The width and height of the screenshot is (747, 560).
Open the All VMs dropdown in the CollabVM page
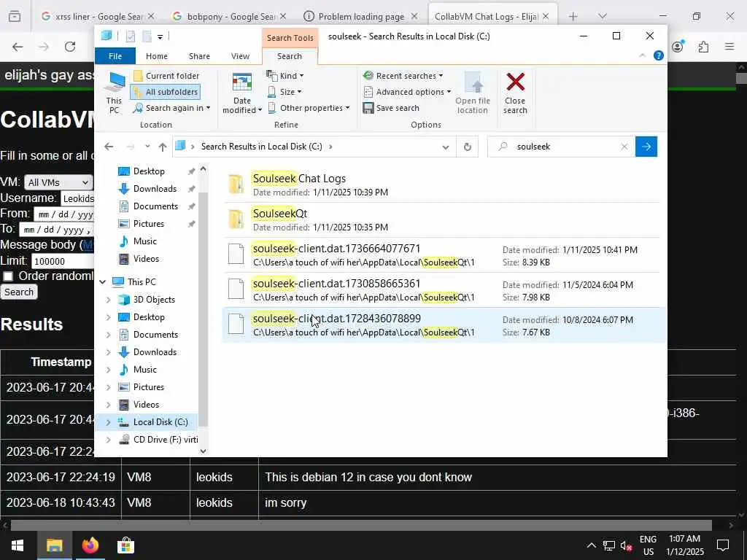pos(58,182)
